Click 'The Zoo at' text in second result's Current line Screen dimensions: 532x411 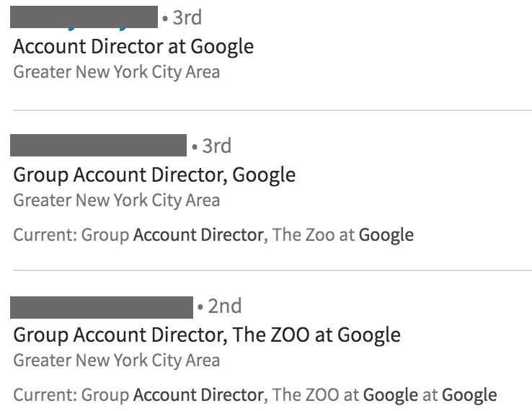(314, 234)
